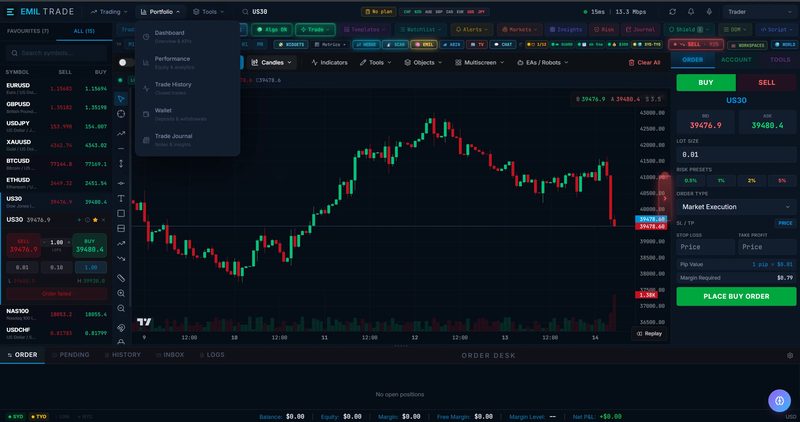Switch to the ACCOUNT tab
Viewport: 800px width, 422px height.
[x=736, y=60]
